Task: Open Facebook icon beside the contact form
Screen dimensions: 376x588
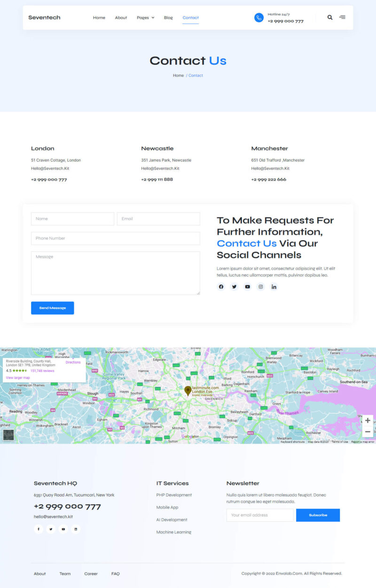Action: (221, 287)
